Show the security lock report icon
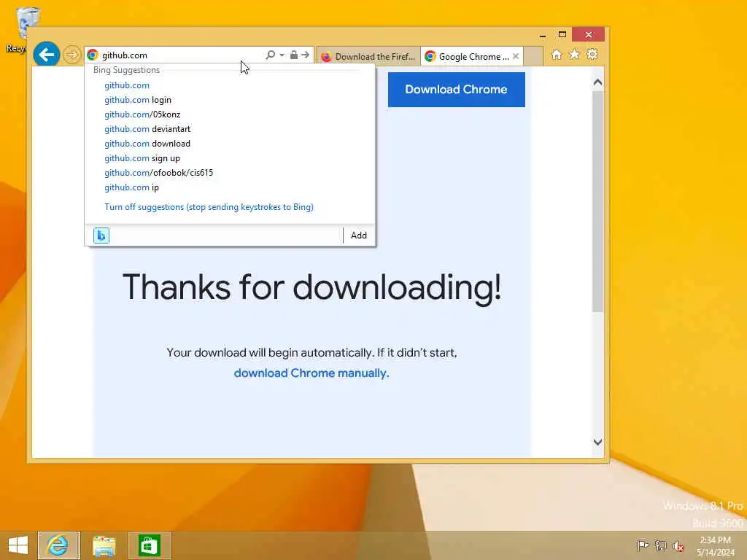 tap(294, 55)
